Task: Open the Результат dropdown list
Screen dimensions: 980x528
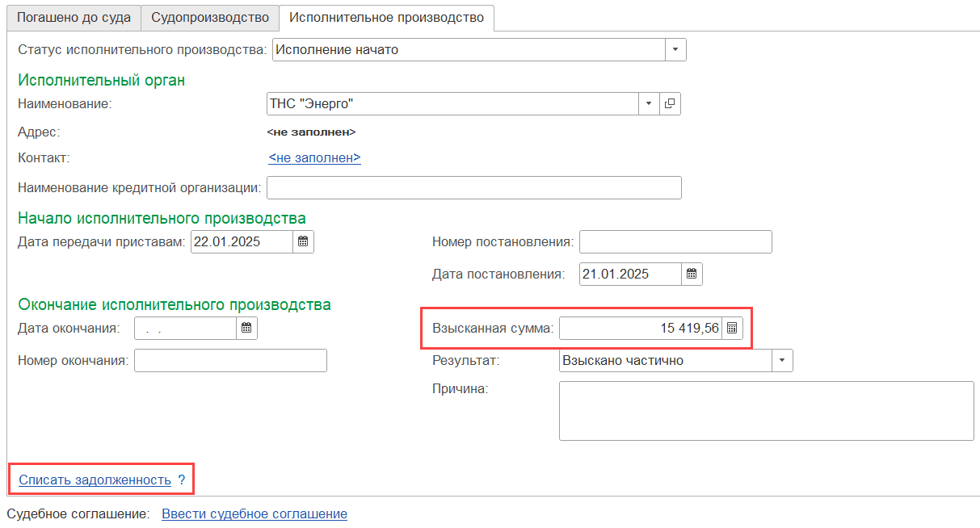Action: click(782, 361)
